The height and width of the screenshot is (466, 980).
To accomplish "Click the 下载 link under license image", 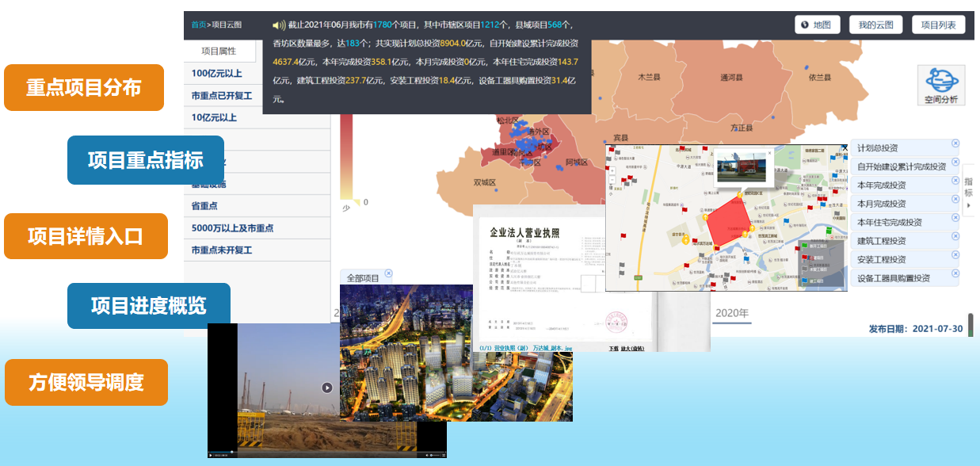I will [x=613, y=348].
